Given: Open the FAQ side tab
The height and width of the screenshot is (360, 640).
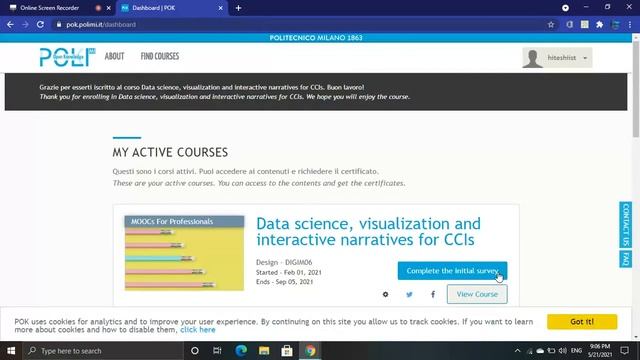Looking at the screenshot, I should [625, 258].
